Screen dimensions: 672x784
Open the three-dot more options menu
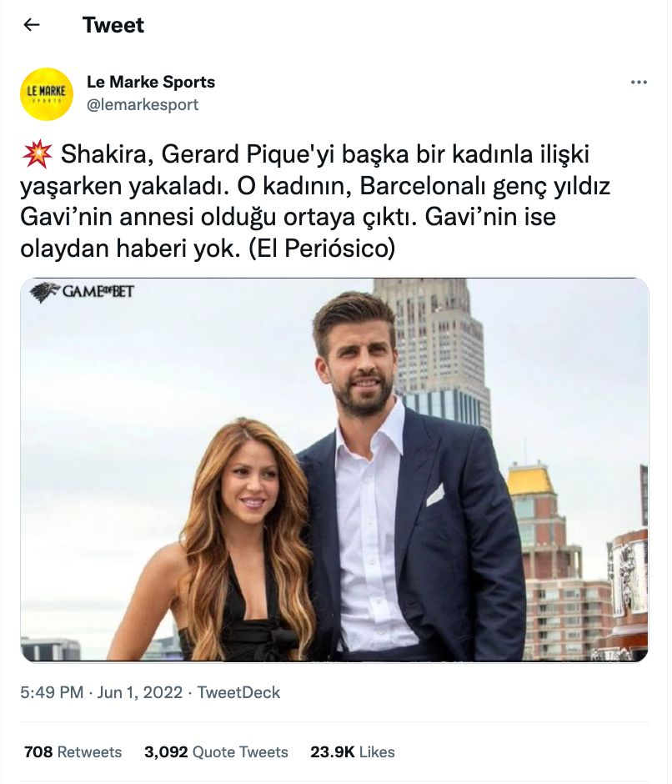(x=639, y=83)
